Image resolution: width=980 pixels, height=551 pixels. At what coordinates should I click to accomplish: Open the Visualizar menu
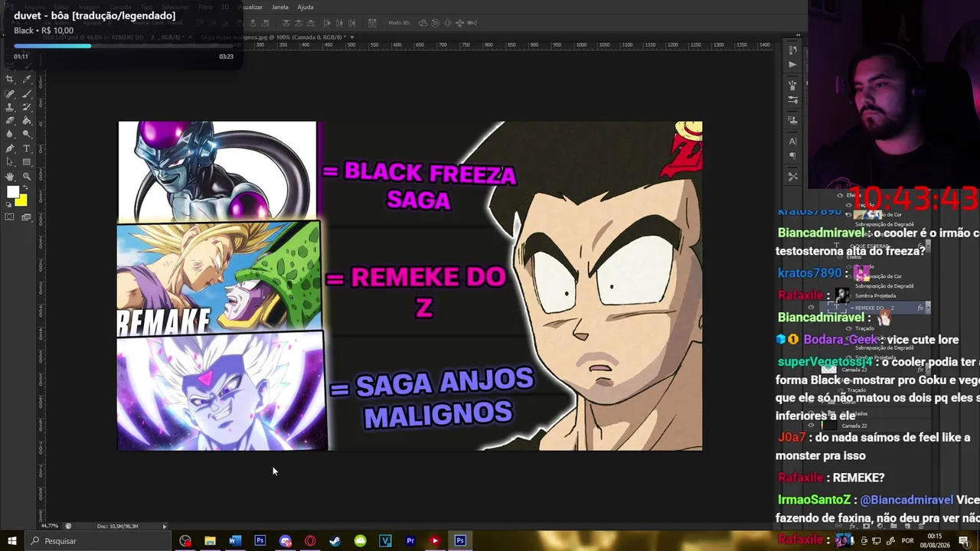250,7
